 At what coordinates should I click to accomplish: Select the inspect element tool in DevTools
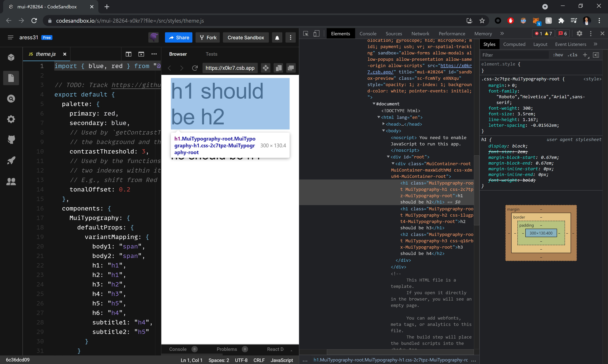click(x=306, y=33)
